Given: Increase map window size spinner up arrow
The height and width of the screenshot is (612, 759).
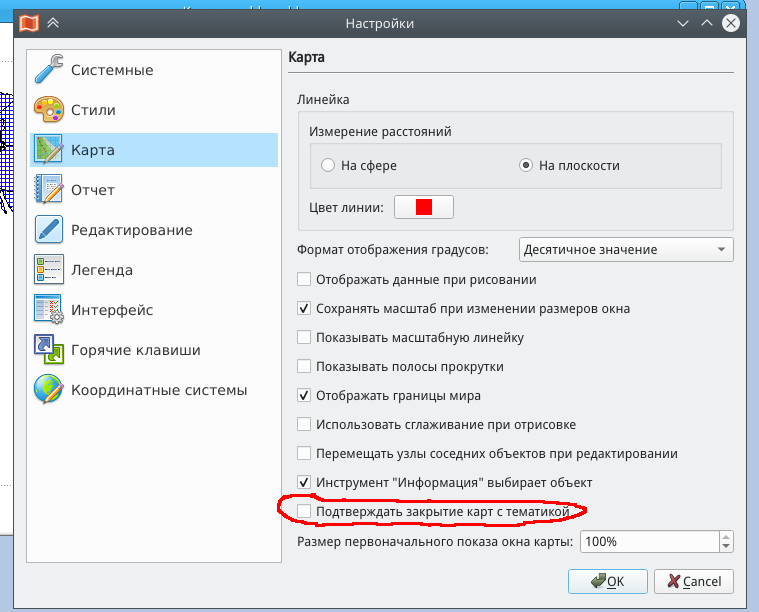Looking at the screenshot, I should click(x=726, y=537).
